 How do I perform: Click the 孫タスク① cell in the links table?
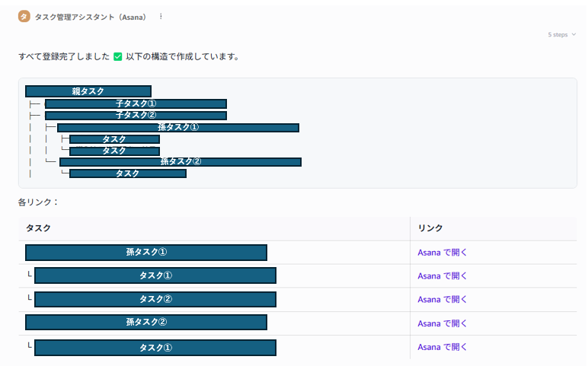[146, 252]
